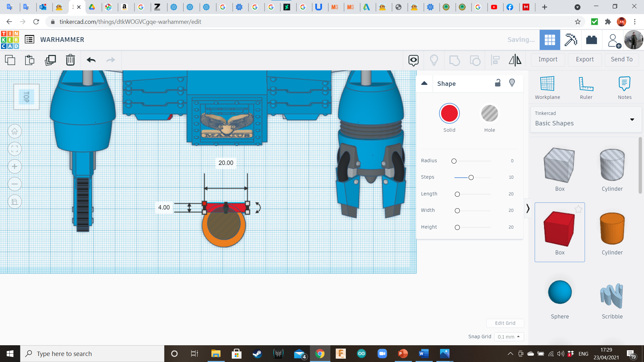Image resolution: width=644 pixels, height=362 pixels.
Task: Click the Edit Grid button
Action: tap(505, 323)
